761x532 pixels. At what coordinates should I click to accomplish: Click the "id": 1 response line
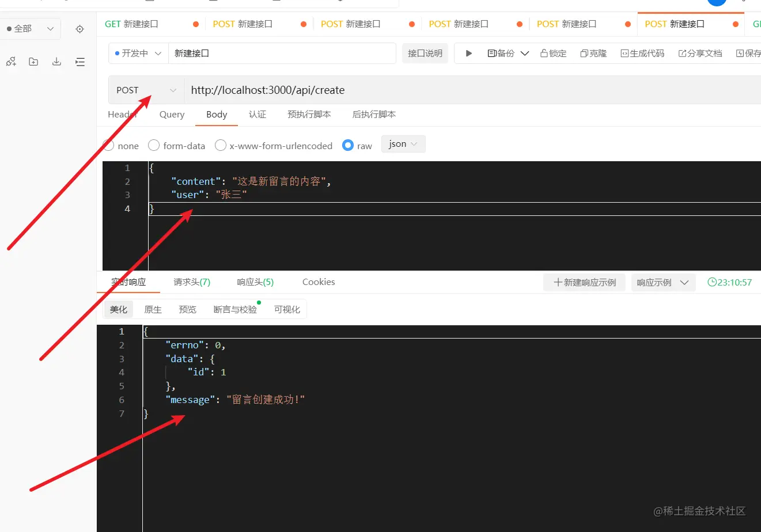(x=206, y=372)
